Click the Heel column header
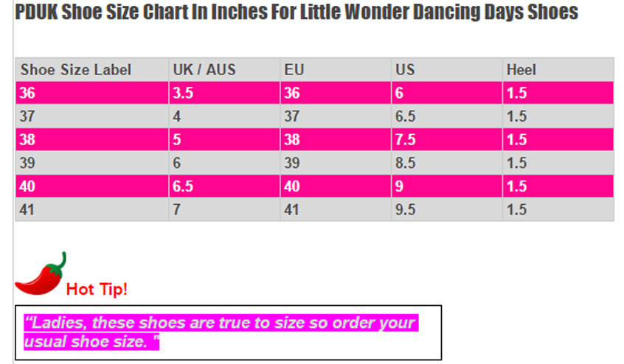 click(x=558, y=70)
